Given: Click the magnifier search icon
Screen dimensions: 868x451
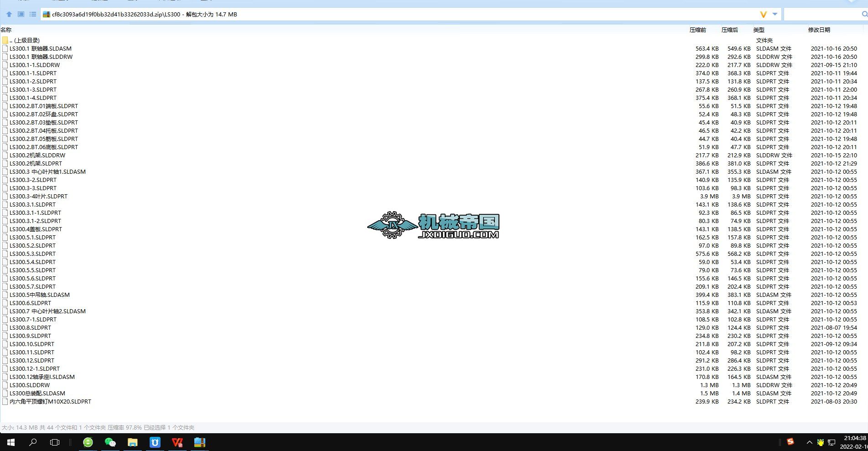Looking at the screenshot, I should tap(864, 14).
